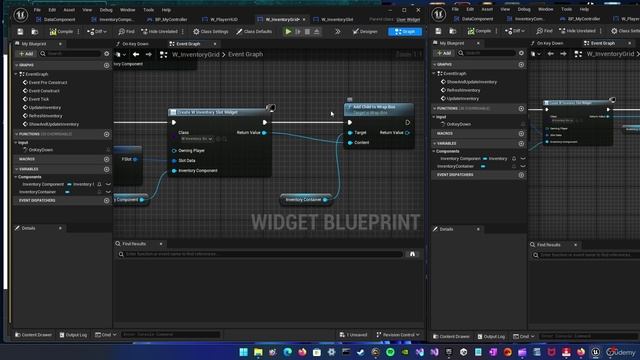Toggle Inventory Component visibility eye, left editor

(109, 184)
